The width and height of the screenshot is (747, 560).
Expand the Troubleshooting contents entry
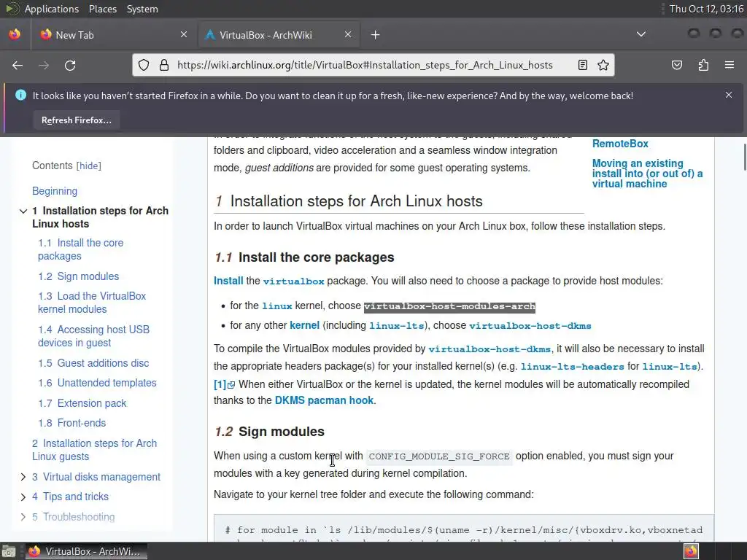point(23,517)
